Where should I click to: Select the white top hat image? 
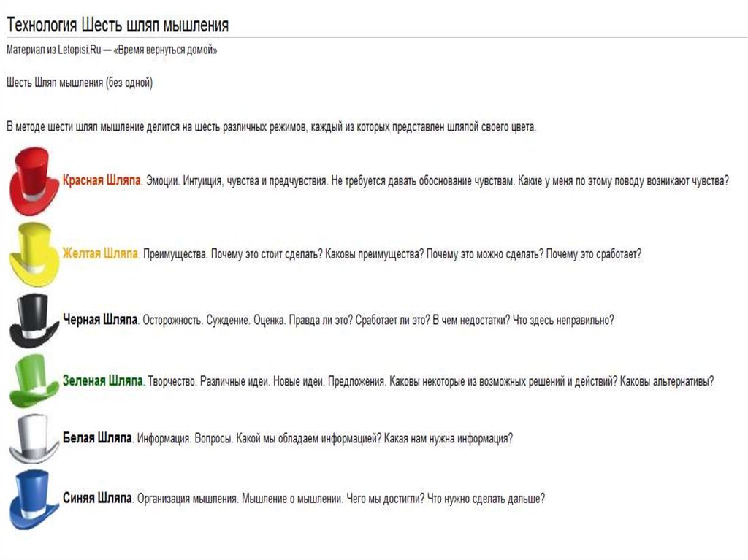tap(34, 438)
